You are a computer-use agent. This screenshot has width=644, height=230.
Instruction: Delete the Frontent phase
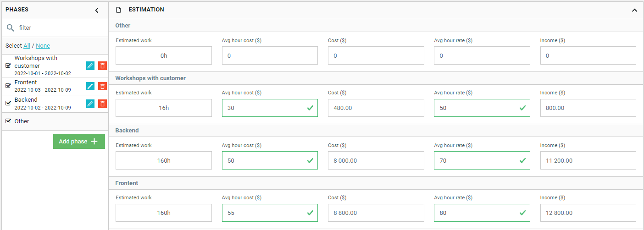pyautogui.click(x=102, y=86)
